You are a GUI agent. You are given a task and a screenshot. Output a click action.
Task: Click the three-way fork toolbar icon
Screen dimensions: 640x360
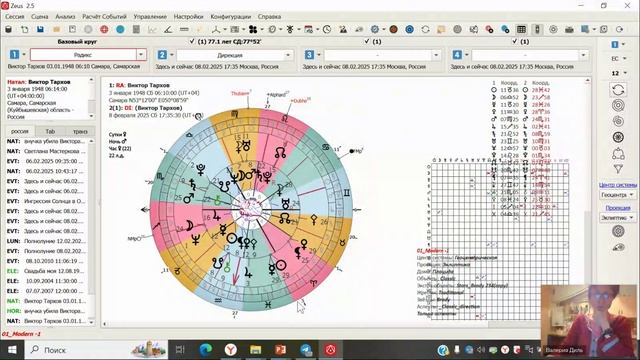216,29
